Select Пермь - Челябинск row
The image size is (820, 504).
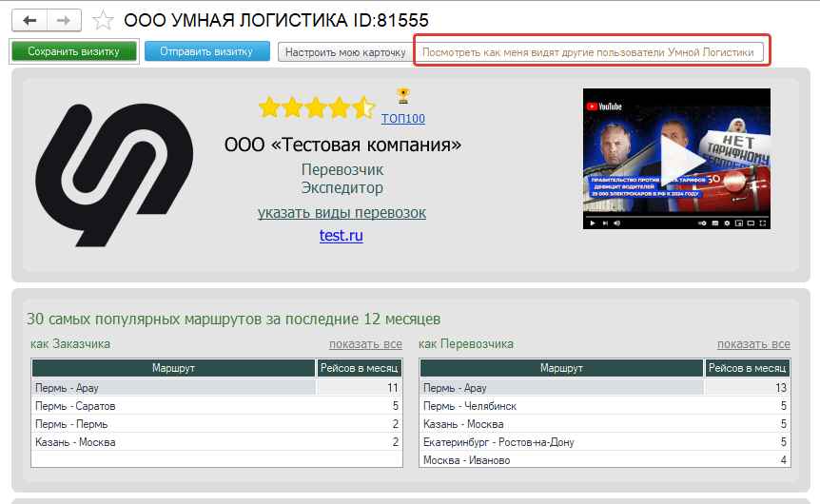pyautogui.click(x=605, y=406)
